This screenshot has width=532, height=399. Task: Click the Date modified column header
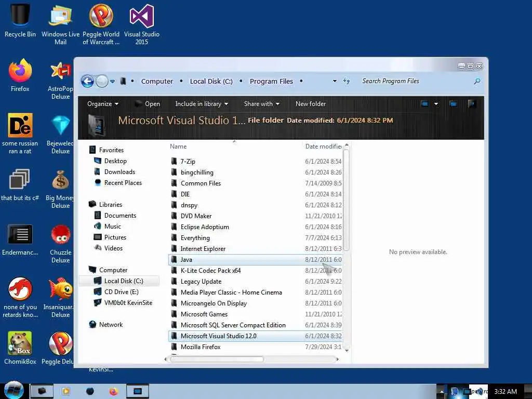pos(323,147)
